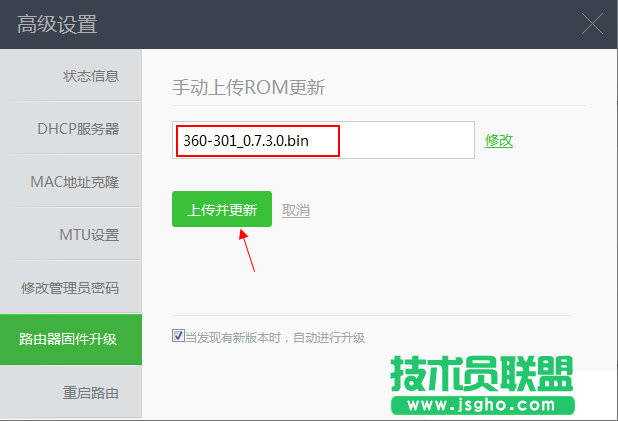Image resolution: width=618 pixels, height=421 pixels.
Task: Select DHCP服务器 in the sidebar
Action: click(71, 128)
